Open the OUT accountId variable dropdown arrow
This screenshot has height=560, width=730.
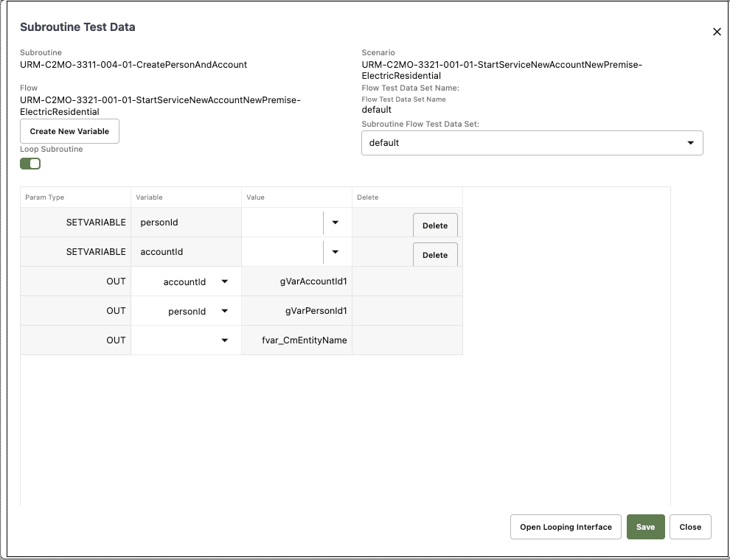click(x=224, y=281)
